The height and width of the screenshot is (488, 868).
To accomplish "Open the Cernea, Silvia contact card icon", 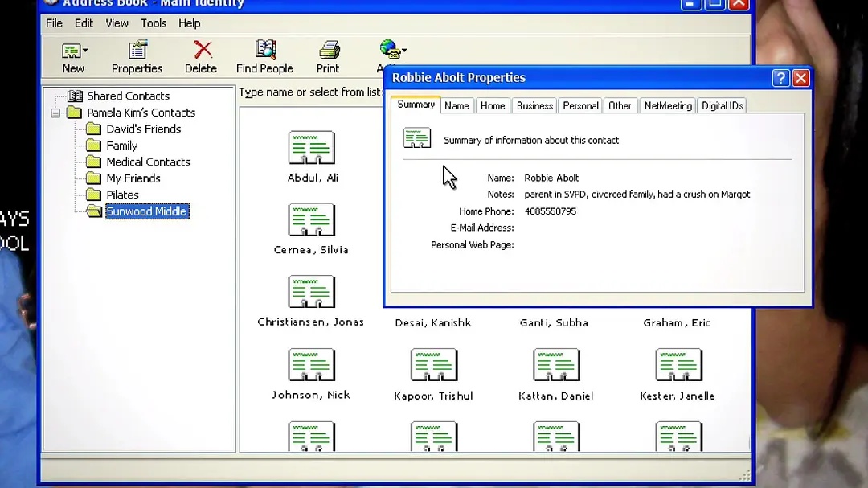I will point(310,219).
